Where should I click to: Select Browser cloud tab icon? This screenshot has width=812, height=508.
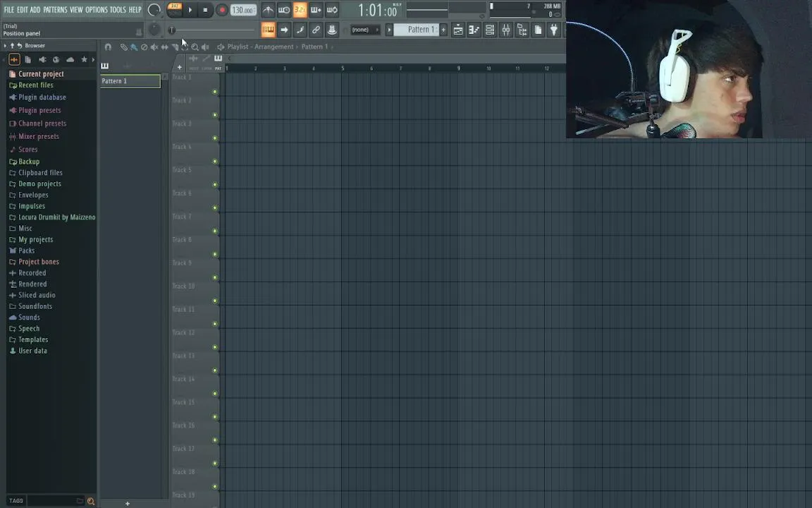pyautogui.click(x=70, y=59)
